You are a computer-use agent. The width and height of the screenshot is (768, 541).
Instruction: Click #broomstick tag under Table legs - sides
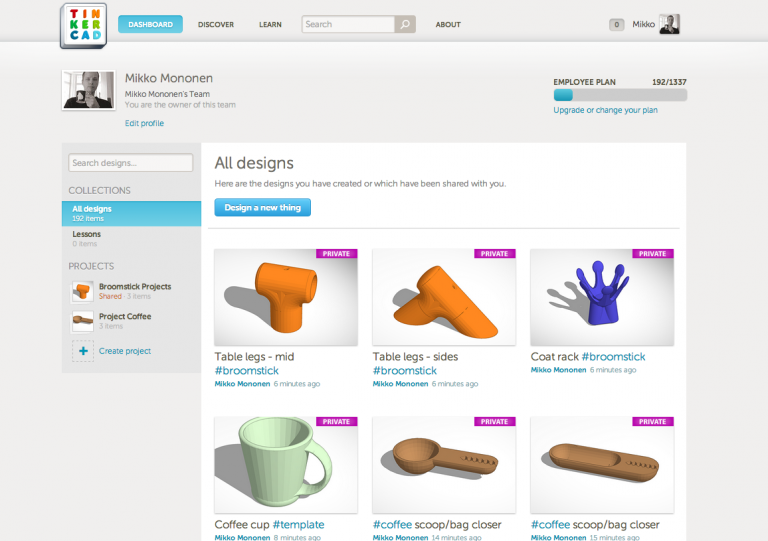pos(405,371)
